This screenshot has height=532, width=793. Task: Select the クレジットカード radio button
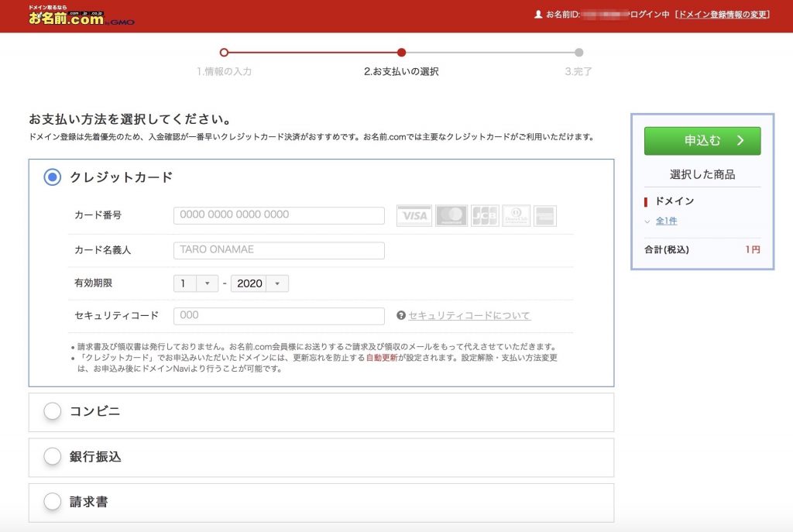(x=53, y=177)
